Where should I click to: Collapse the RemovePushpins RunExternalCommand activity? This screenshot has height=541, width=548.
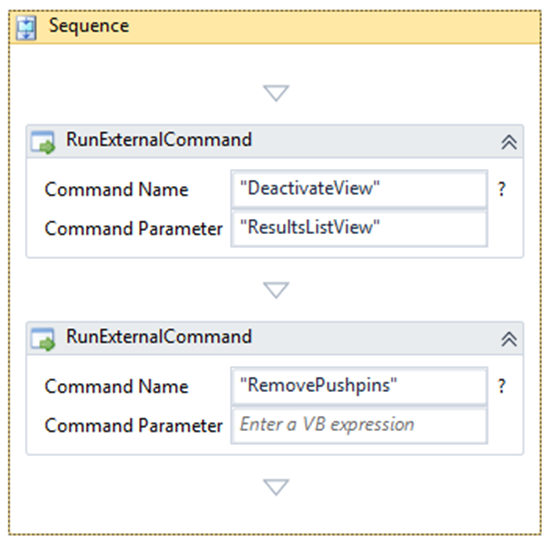pyautogui.click(x=509, y=339)
